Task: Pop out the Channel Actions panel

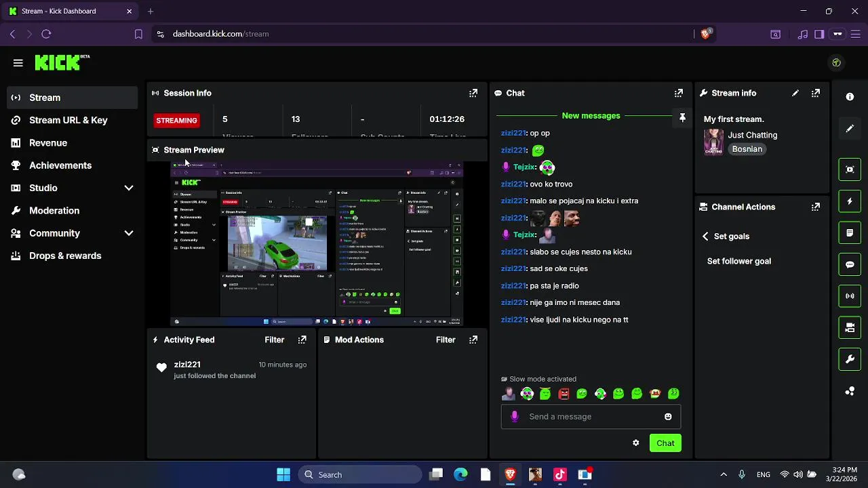Action: click(816, 207)
